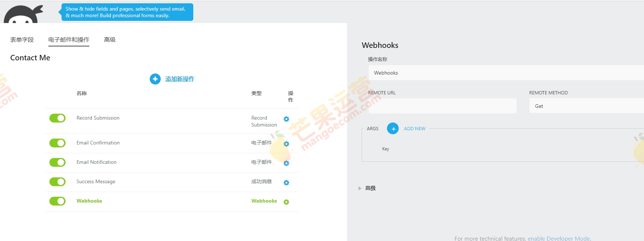This screenshot has height=241, width=644.
Task: Click 添加新操作 link
Action: (180, 79)
